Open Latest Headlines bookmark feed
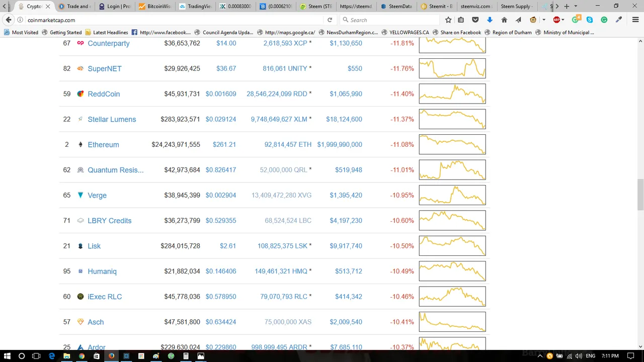Screen dimensions: 644x362 pos(106,32)
